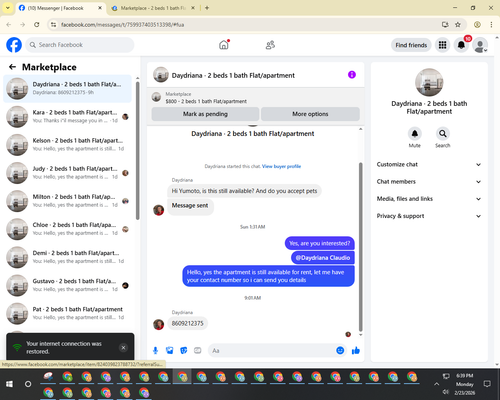The image size is (500, 400).
Task: Open the Friends icon in top bar
Action: pos(270,45)
